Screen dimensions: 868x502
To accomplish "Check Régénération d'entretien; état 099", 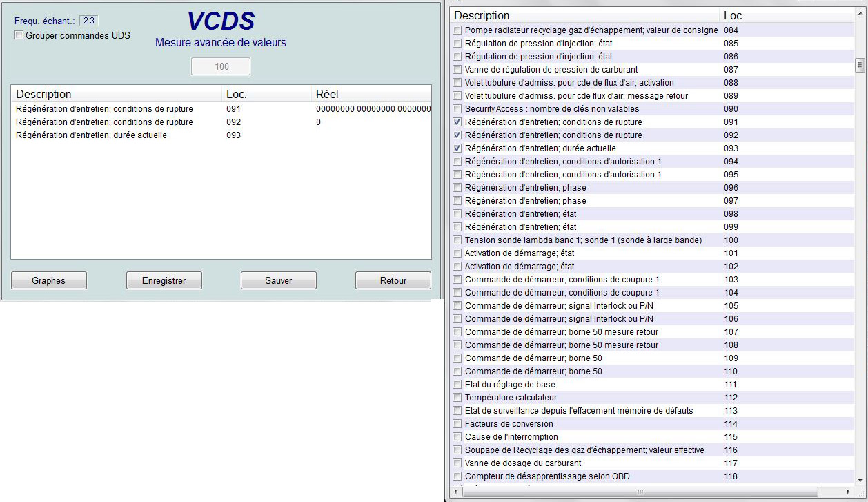I will pyautogui.click(x=457, y=227).
